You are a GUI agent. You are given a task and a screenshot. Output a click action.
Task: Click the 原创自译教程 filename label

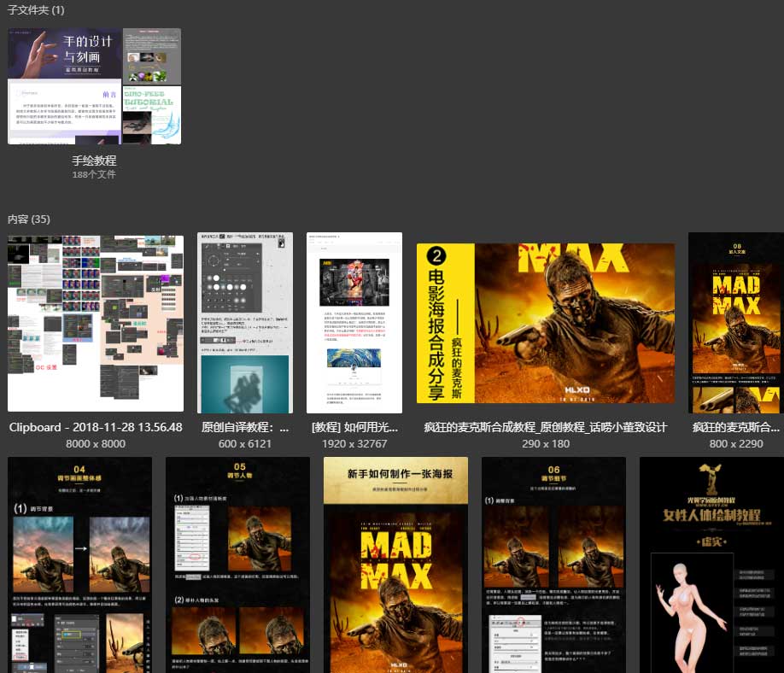point(245,427)
